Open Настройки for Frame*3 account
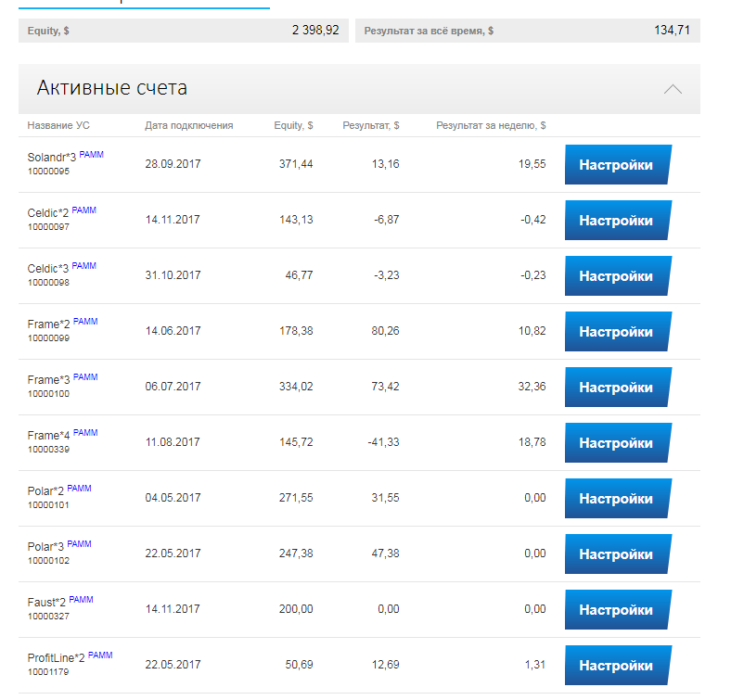This screenshot has width=744, height=700. [616, 388]
